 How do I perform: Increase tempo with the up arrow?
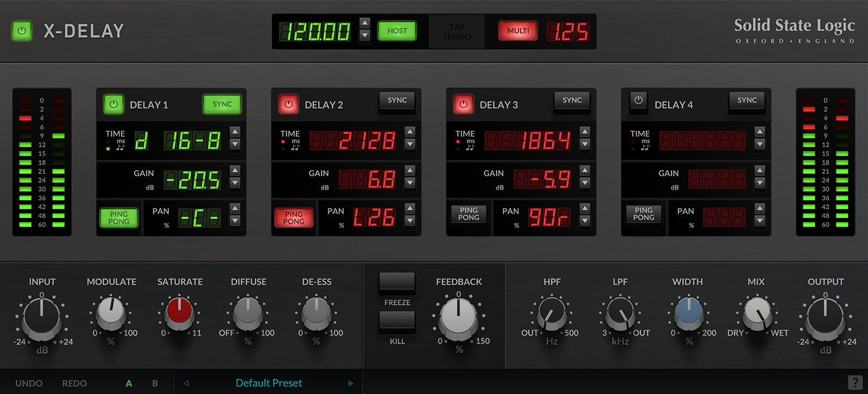coord(365,23)
